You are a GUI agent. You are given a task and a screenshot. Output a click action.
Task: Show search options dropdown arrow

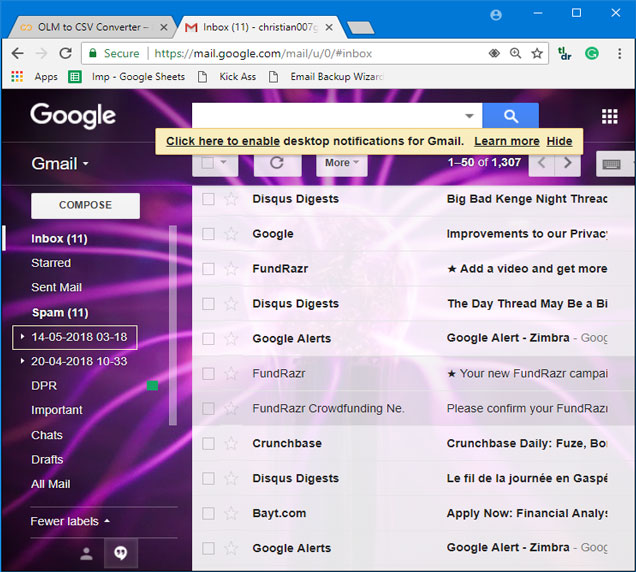click(469, 116)
